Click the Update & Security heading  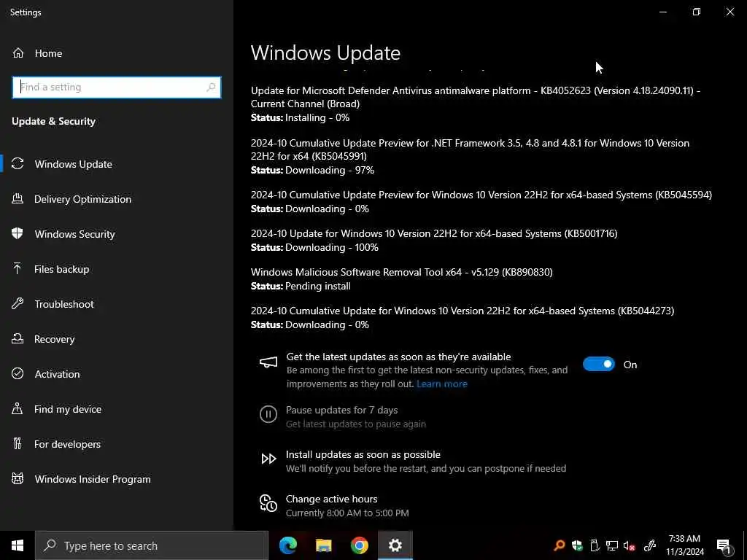pyautogui.click(x=53, y=122)
